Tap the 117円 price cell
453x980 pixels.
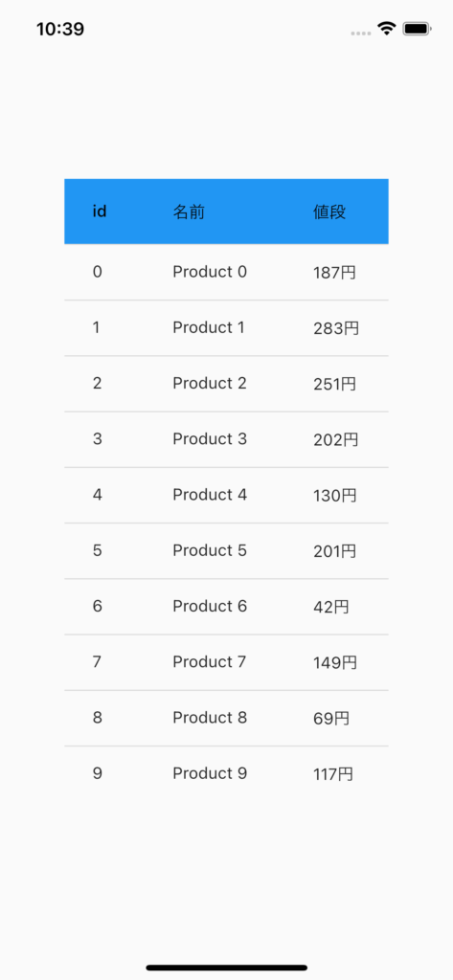pyautogui.click(x=333, y=775)
